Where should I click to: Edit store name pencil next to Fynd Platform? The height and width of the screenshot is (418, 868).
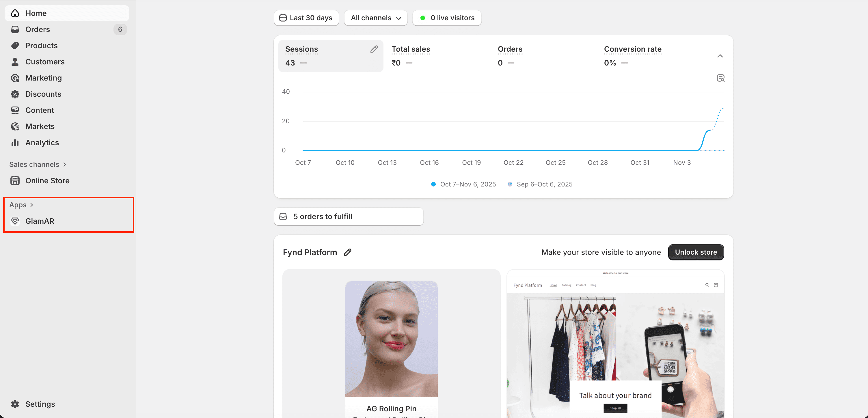[347, 252]
